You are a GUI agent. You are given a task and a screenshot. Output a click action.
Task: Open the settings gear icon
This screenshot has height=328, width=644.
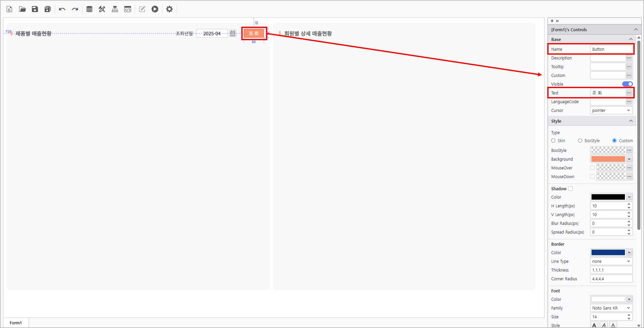[x=169, y=9]
